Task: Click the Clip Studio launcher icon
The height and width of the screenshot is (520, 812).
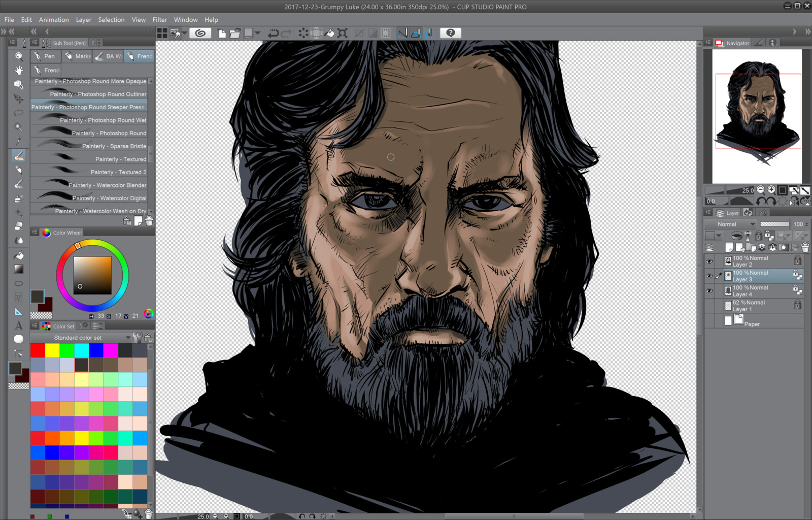Action: pyautogui.click(x=200, y=33)
